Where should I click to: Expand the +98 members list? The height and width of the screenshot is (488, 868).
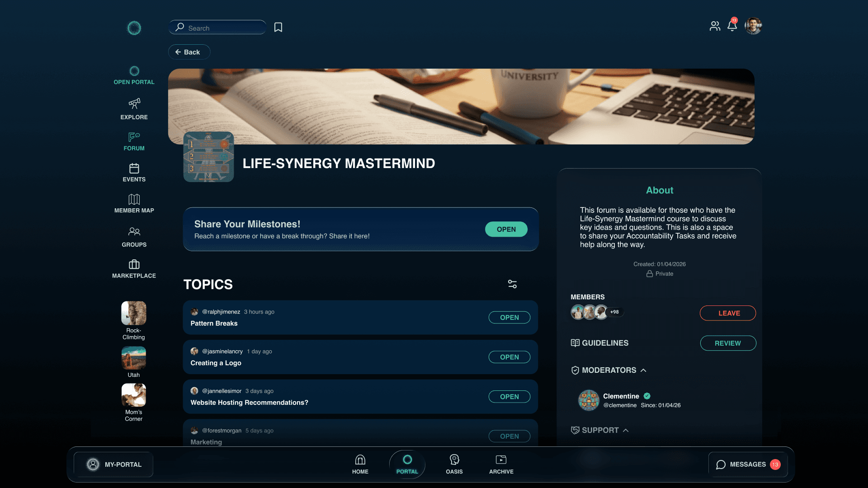pos(614,312)
